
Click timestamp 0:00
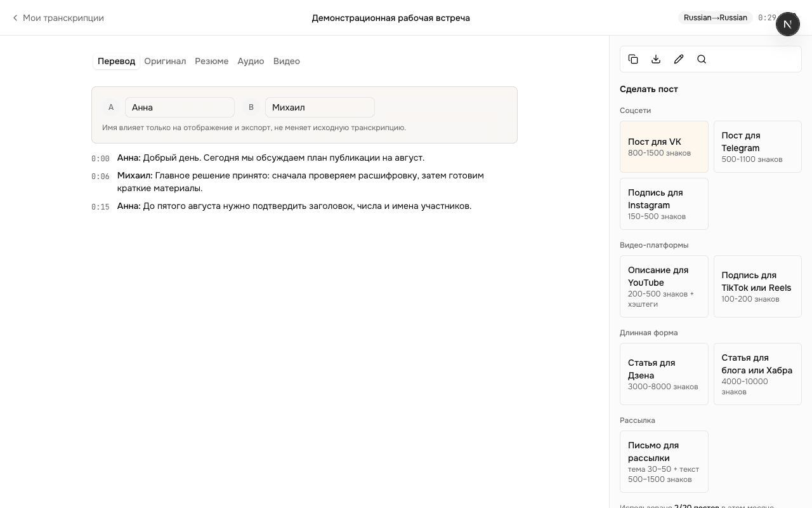point(100,159)
